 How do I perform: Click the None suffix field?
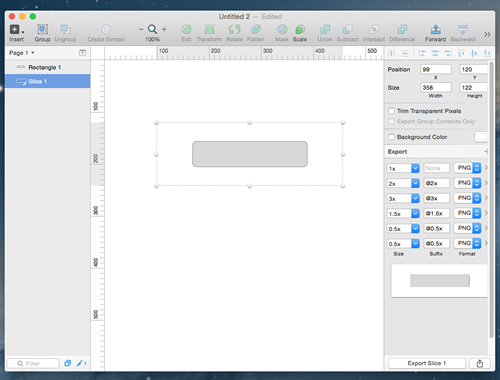437,168
